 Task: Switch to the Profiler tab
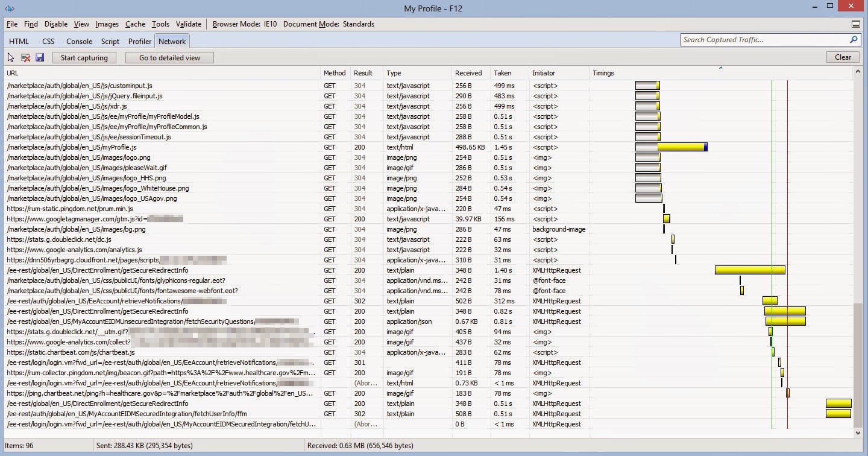(140, 42)
